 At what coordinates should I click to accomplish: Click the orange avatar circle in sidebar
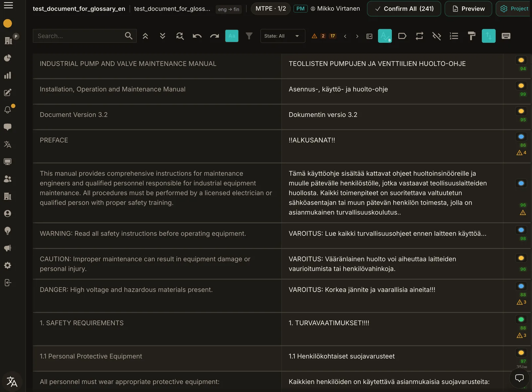coord(8,23)
